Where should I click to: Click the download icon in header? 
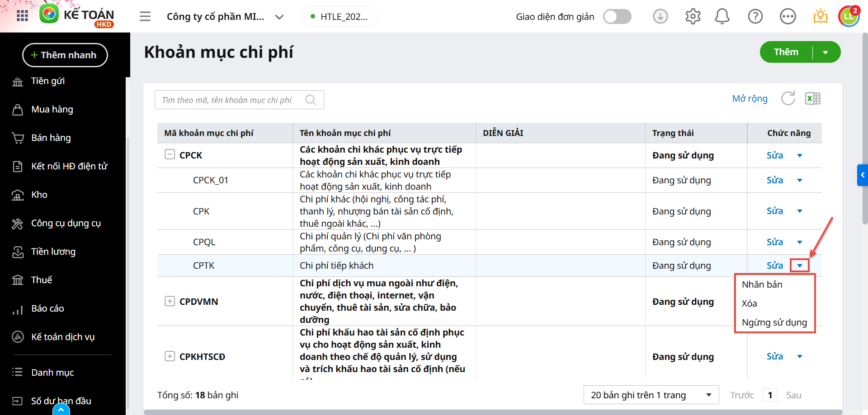(660, 17)
